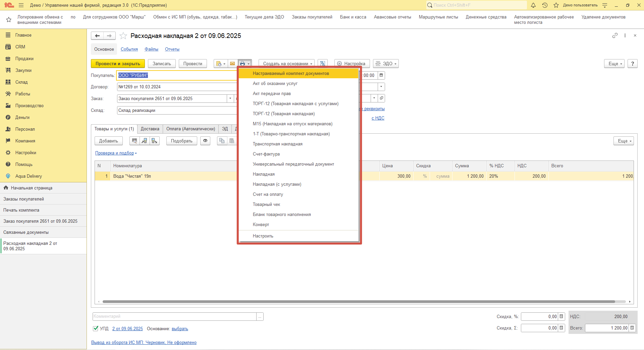Expand the Заказ field dropdown
The height and width of the screenshot is (350, 644).
click(230, 98)
